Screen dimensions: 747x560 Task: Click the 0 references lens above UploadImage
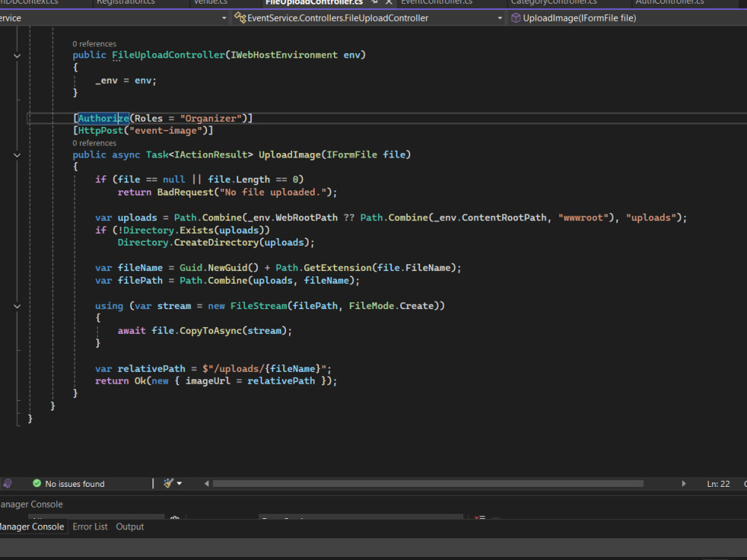(x=94, y=143)
